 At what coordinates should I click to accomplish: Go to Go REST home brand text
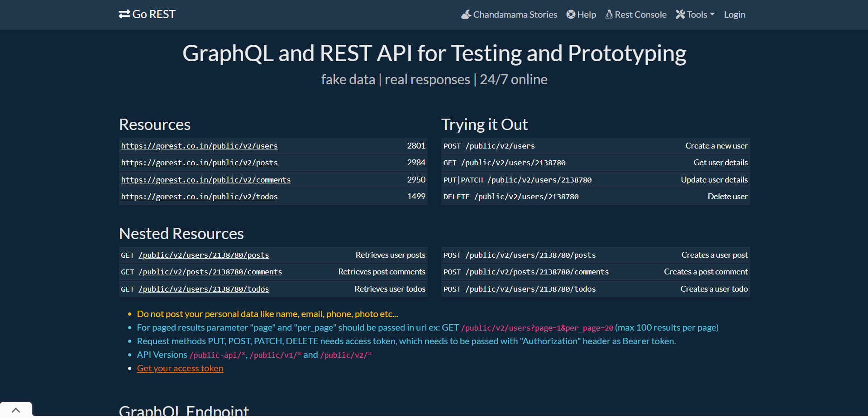(x=154, y=14)
